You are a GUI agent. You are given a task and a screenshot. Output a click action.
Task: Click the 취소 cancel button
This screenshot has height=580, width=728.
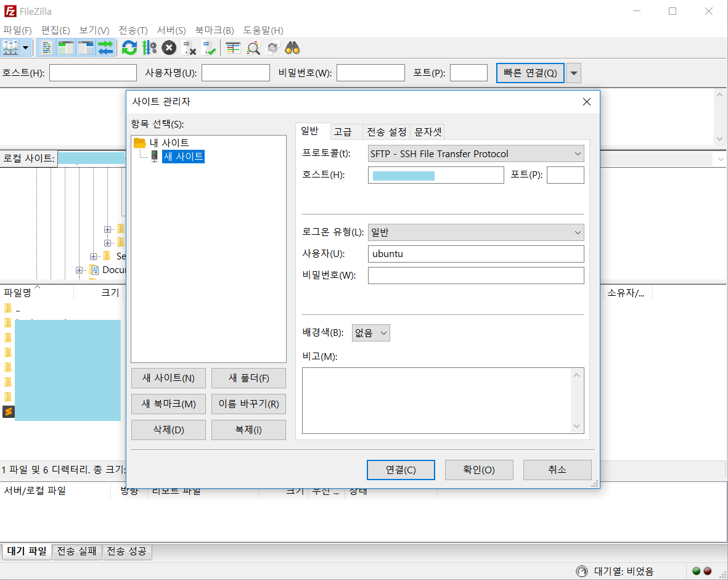[557, 470]
